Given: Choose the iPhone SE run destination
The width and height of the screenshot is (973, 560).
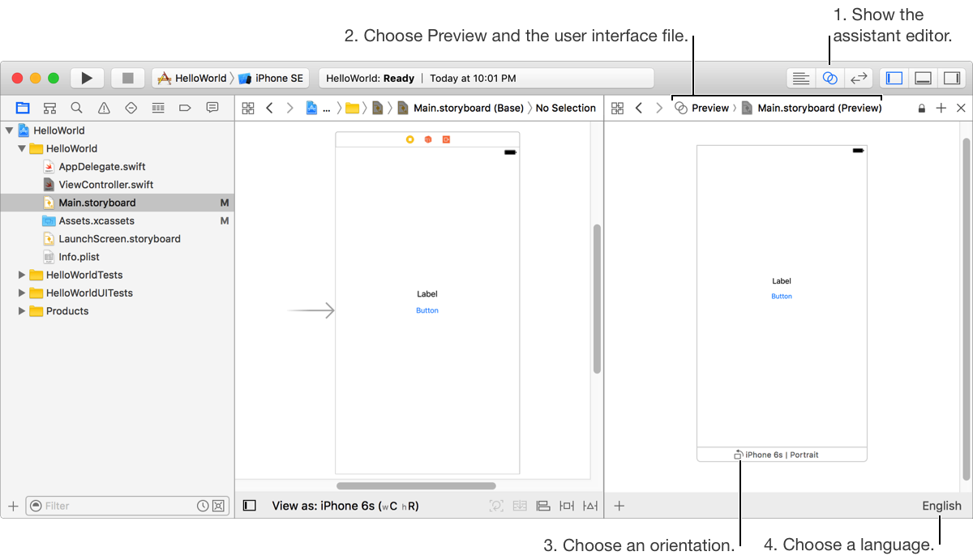Looking at the screenshot, I should pos(271,79).
